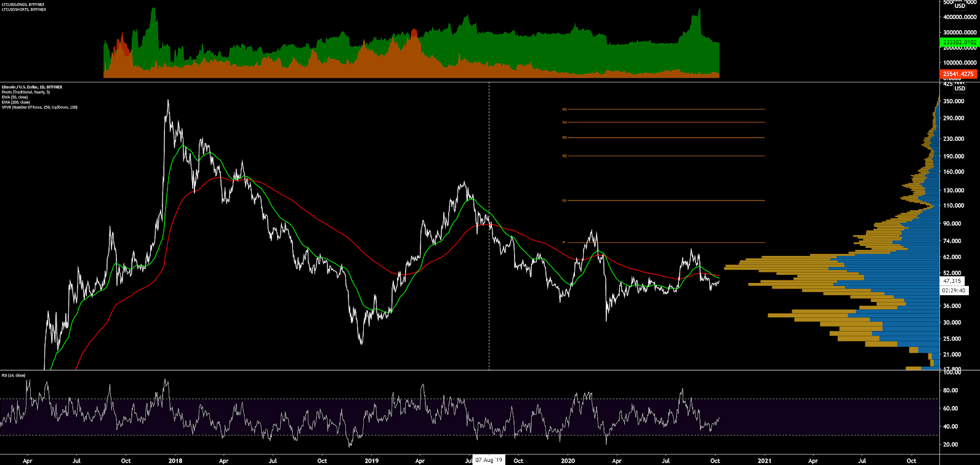This screenshot has width=980, height=465.
Task: Select the VPVR indicator legend label
Action: (x=39, y=107)
